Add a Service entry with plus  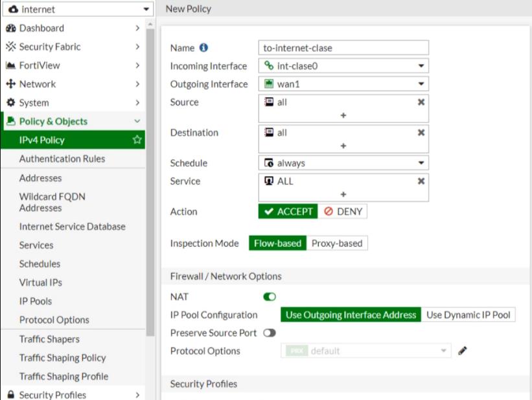343,195
